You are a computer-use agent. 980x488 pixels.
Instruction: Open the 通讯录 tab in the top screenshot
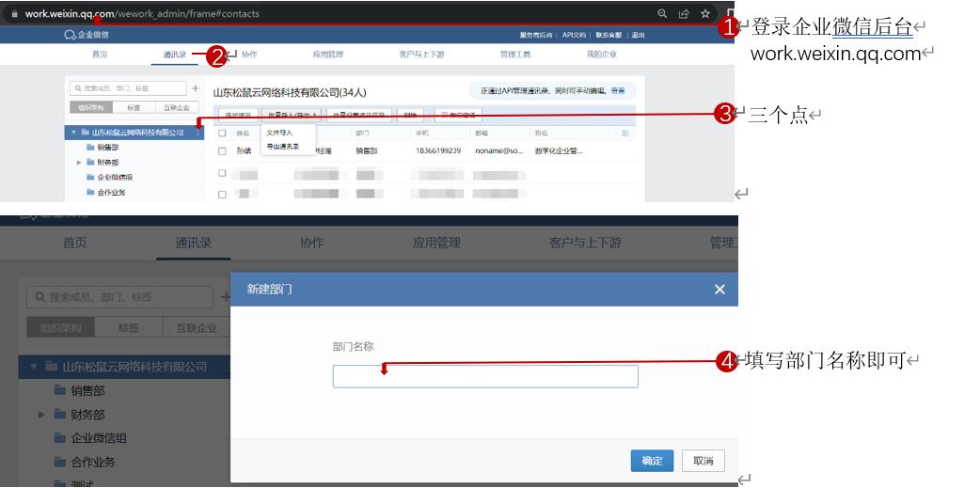[175, 55]
